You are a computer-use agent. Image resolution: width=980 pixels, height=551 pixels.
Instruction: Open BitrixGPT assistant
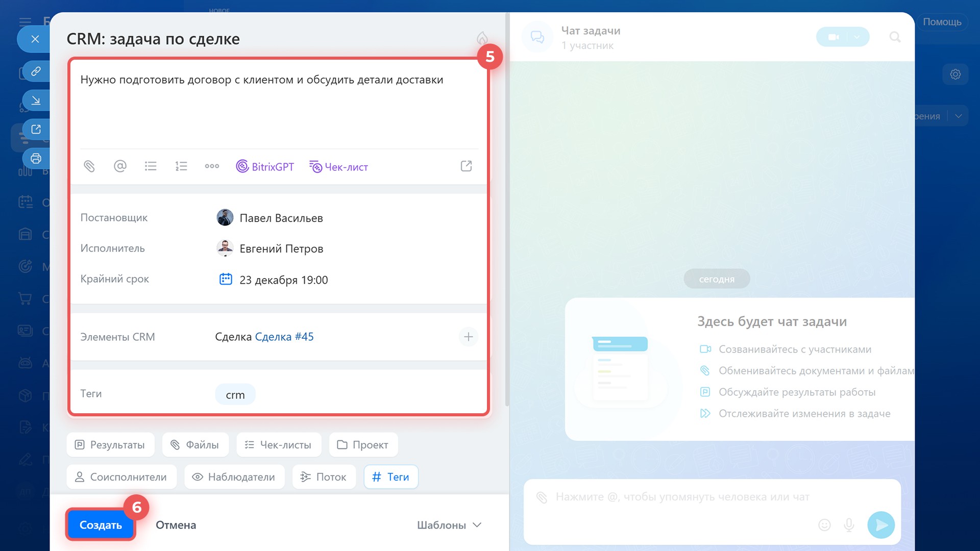[x=265, y=167]
